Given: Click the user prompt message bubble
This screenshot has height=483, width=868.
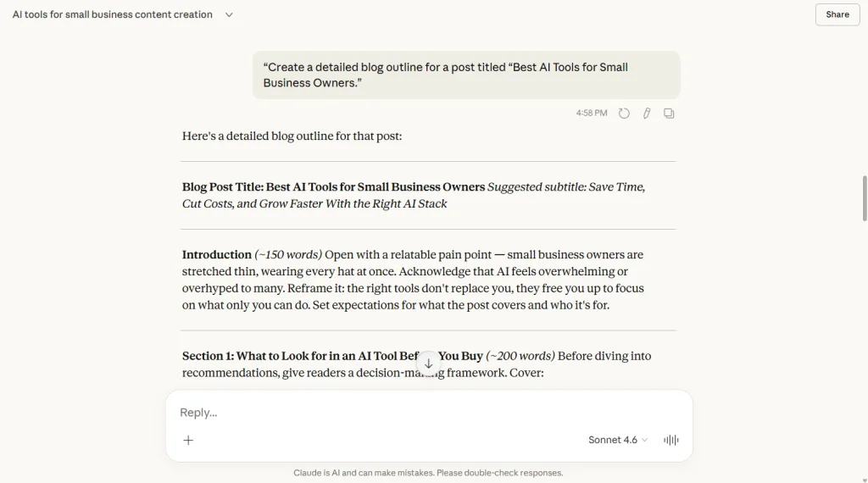Looking at the screenshot, I should click(466, 75).
